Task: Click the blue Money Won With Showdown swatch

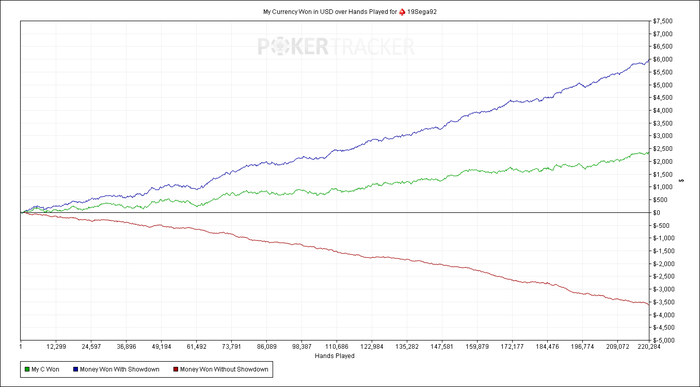Action: pyautogui.click(x=75, y=370)
